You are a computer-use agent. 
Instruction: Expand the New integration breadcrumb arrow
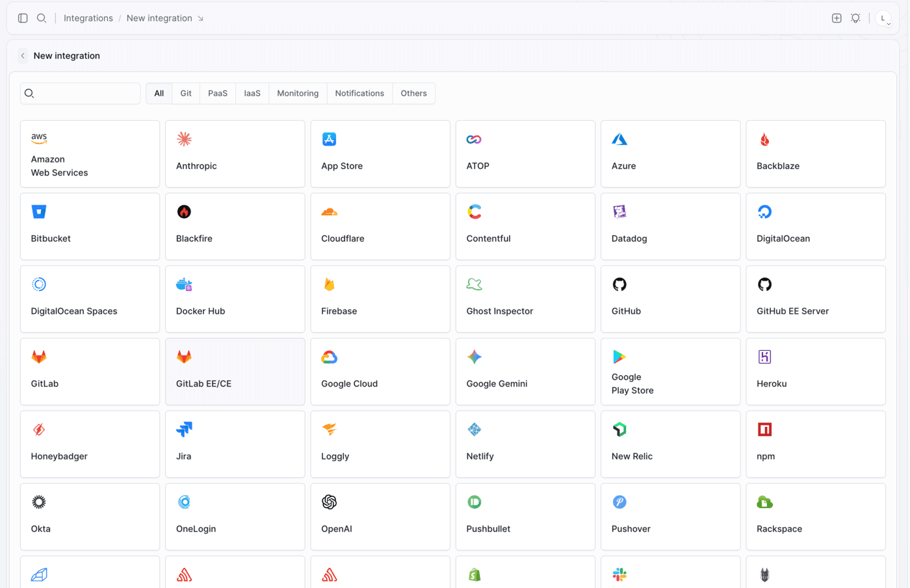[201, 18]
